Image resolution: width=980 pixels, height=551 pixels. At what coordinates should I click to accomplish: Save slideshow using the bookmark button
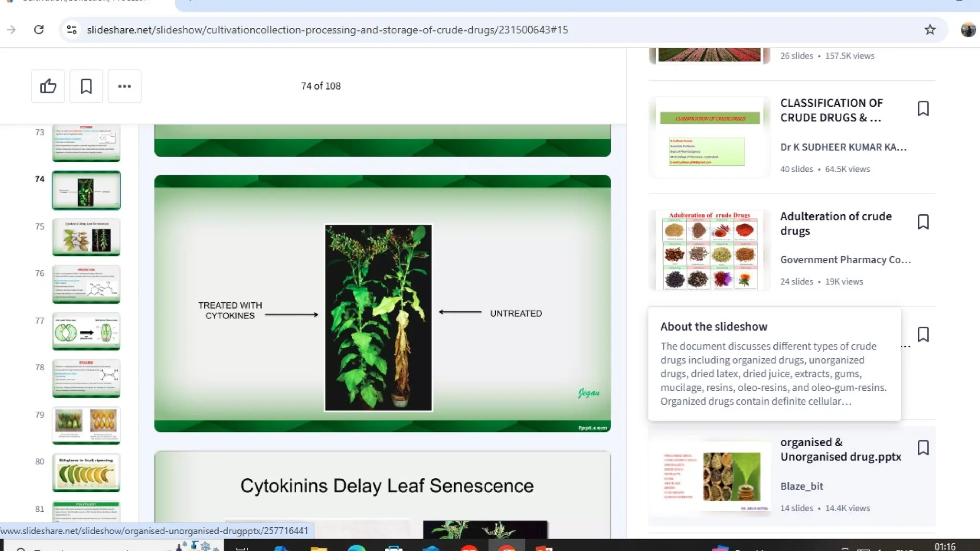pos(86,86)
